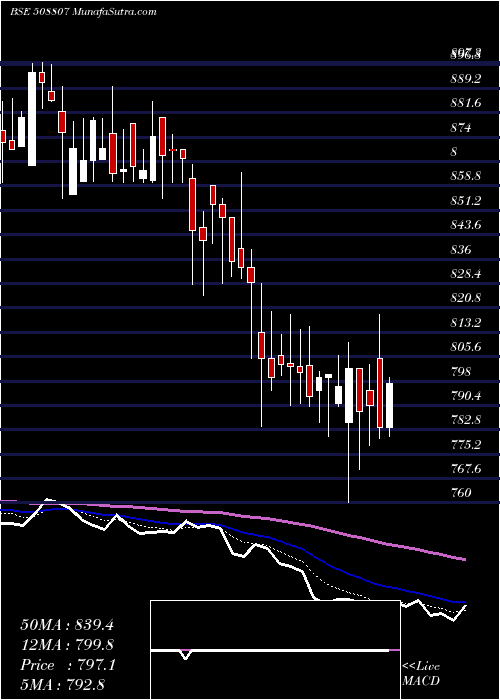Viewport: 500px width, 700px height.
Task: Click the 813.2 price axis label
Action: click(466, 322)
